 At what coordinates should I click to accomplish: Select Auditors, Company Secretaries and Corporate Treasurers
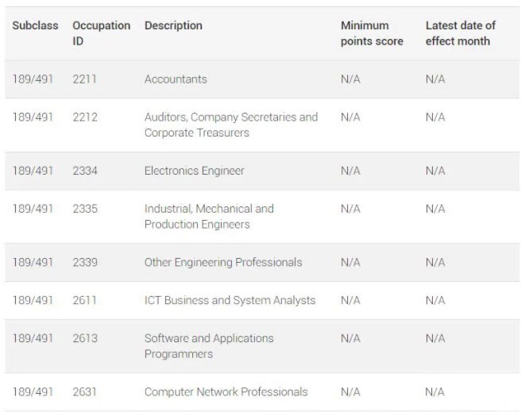[x=231, y=125]
